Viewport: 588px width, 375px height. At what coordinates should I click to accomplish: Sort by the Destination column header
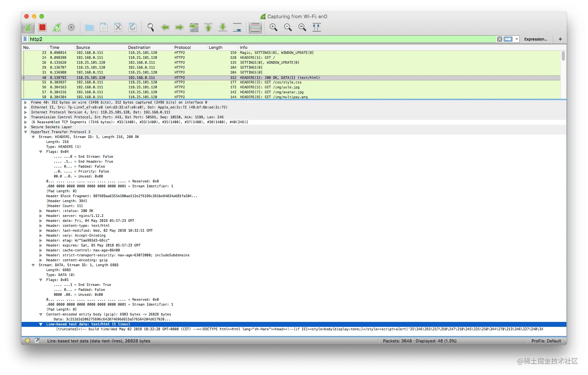pos(150,47)
